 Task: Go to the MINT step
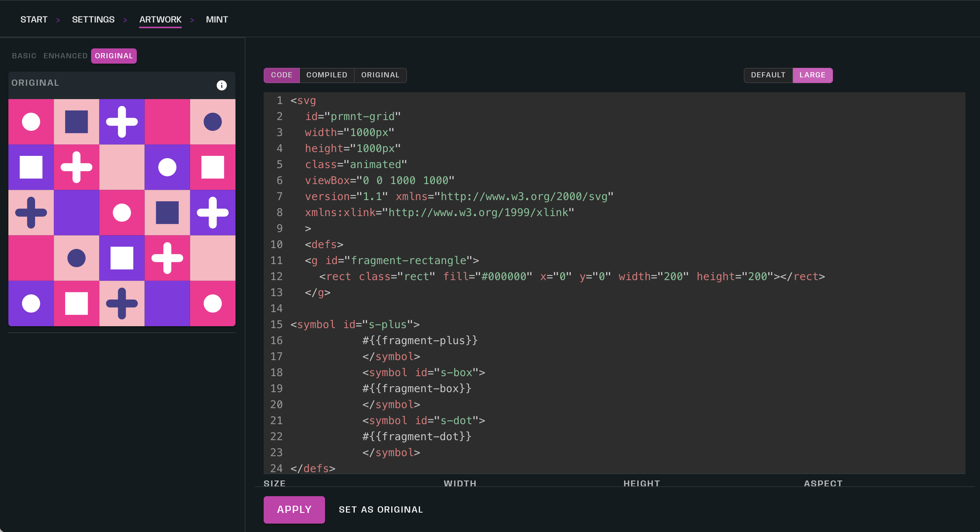pyautogui.click(x=217, y=19)
